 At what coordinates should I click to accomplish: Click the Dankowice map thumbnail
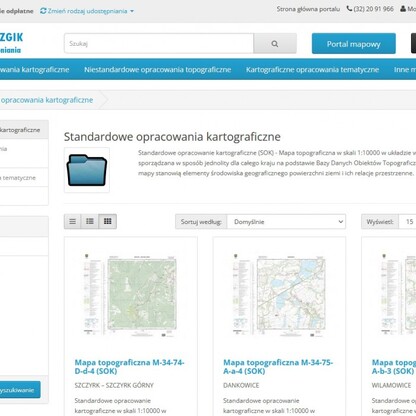click(x=279, y=295)
